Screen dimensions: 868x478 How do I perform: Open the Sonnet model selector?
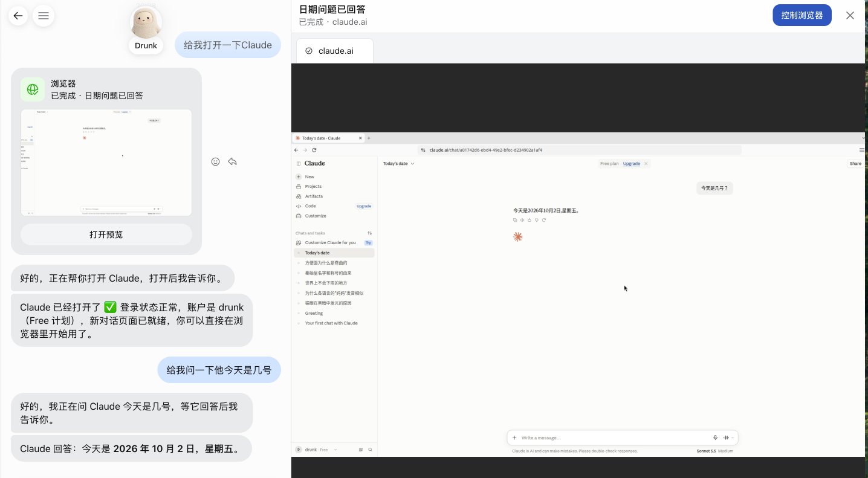(x=715, y=451)
